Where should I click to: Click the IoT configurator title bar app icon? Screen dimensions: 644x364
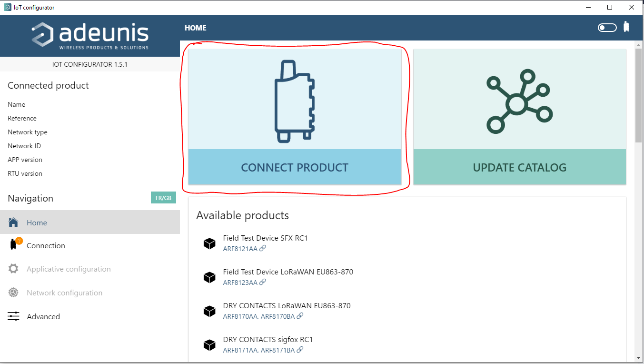[7, 7]
